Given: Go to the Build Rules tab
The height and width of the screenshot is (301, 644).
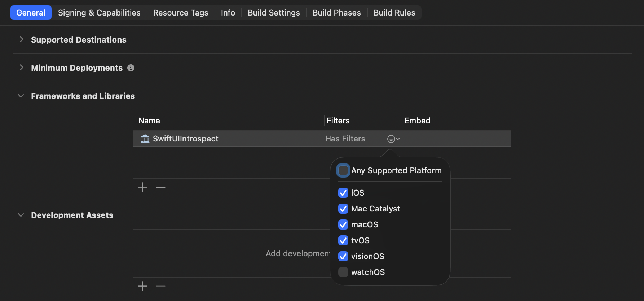Looking at the screenshot, I should [x=394, y=13].
